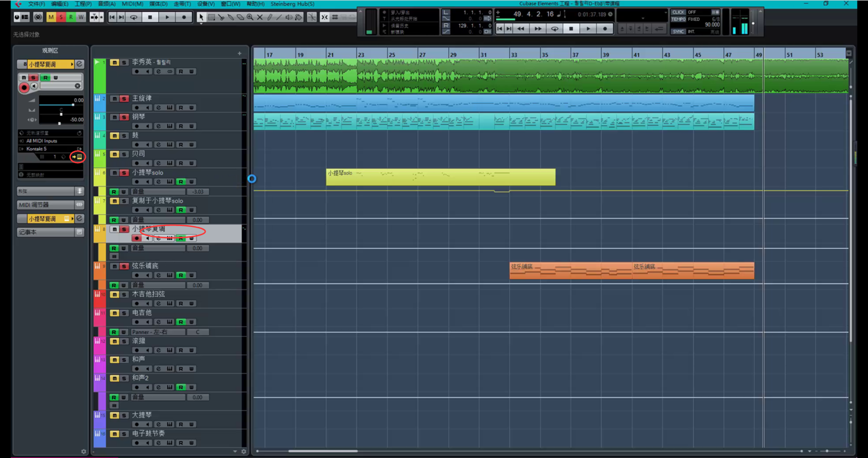Image resolution: width=868 pixels, height=458 pixels.
Task: Open the Kontakt 5 output routing dropdown
Action: pos(50,149)
